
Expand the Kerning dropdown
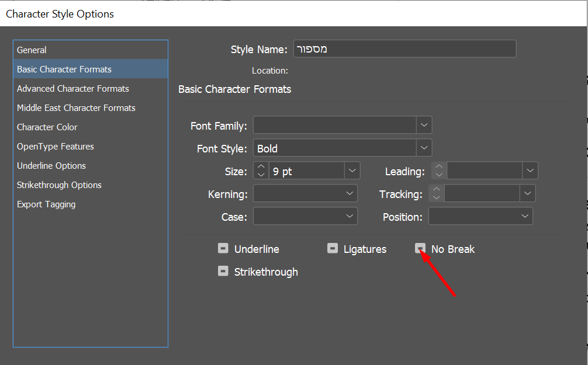click(350, 193)
